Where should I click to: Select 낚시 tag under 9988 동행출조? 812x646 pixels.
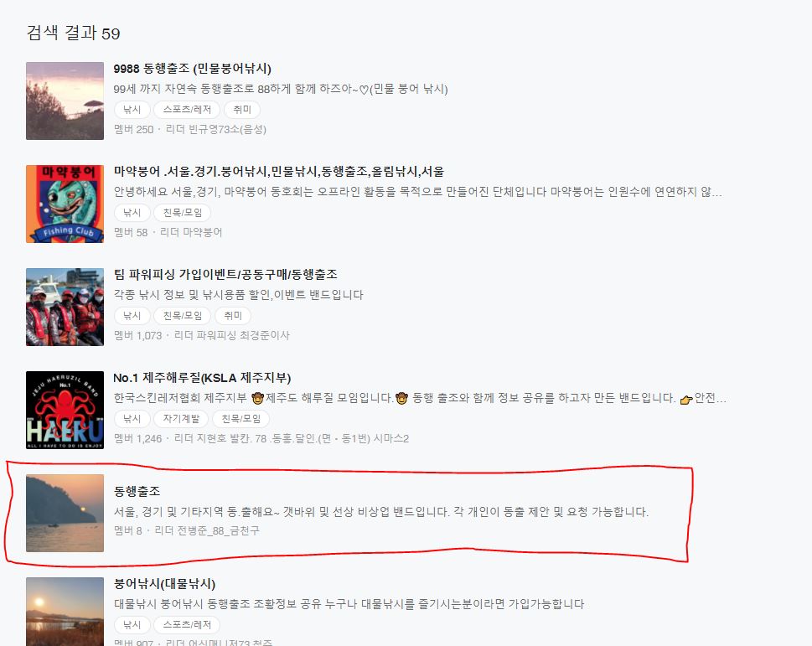tap(132, 109)
